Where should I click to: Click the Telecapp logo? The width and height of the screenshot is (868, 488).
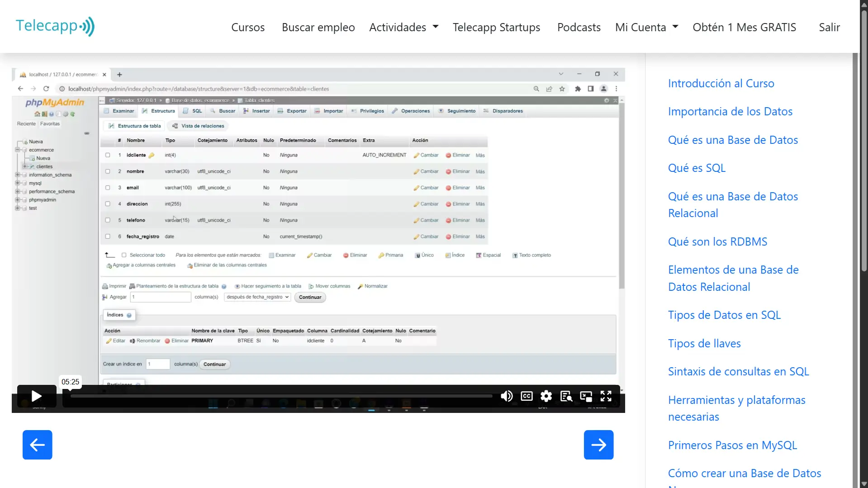[54, 26]
